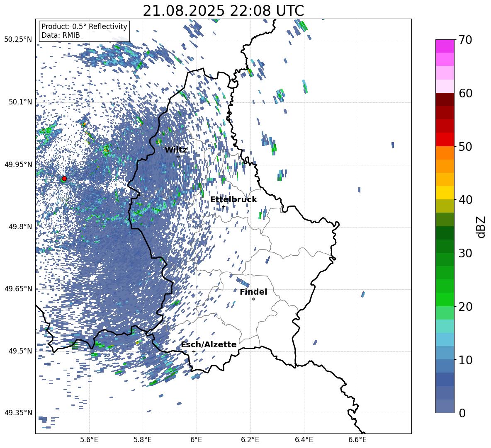
Task: Click the 40 colorbar tick label
Action: [465, 200]
